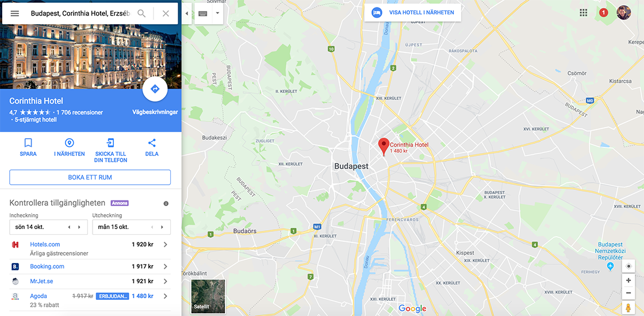
Task: Save place with the SPARA bookmark icon
Action: tap(28, 143)
